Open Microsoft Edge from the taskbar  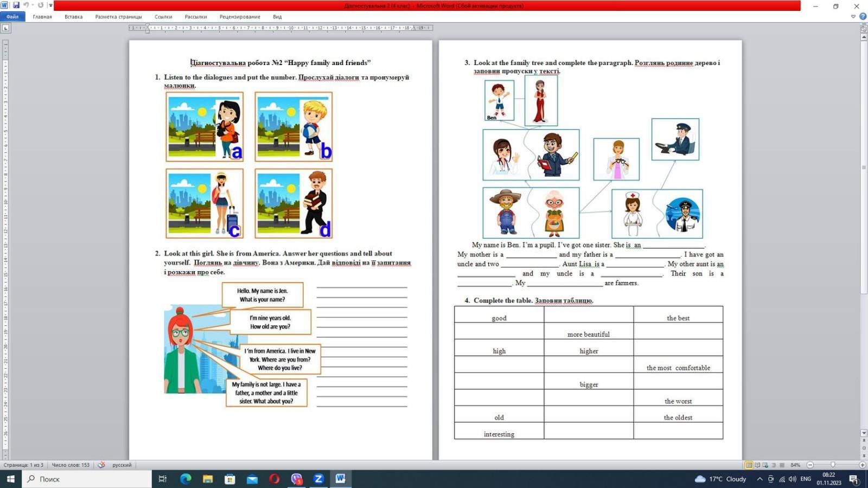coord(186,479)
